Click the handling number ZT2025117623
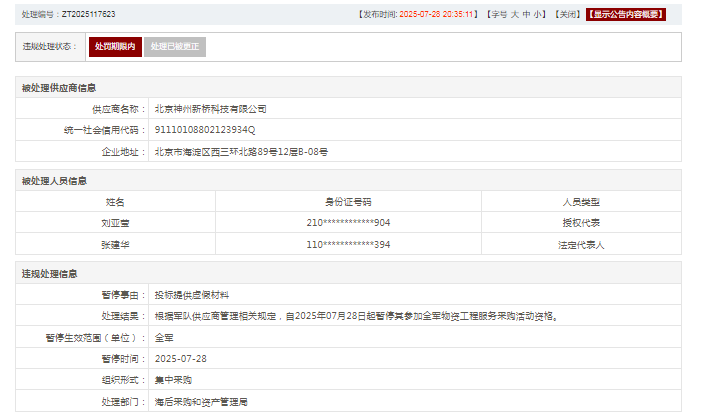Image resolution: width=715 pixels, height=418 pixels. coord(88,15)
